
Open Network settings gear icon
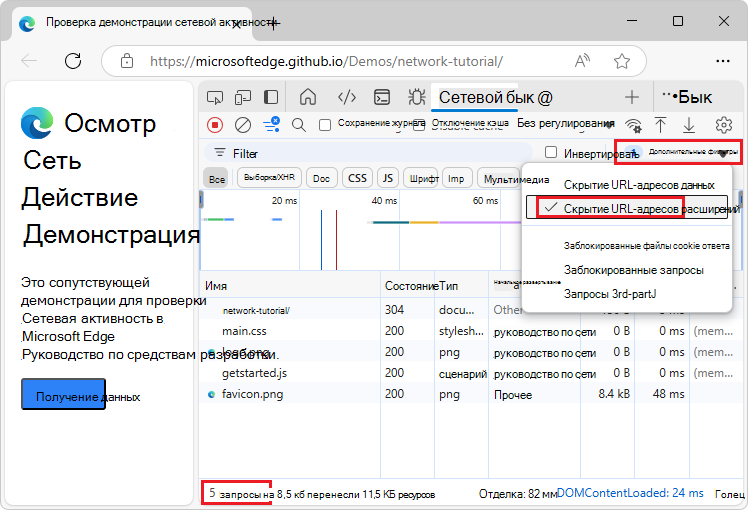pos(724,125)
